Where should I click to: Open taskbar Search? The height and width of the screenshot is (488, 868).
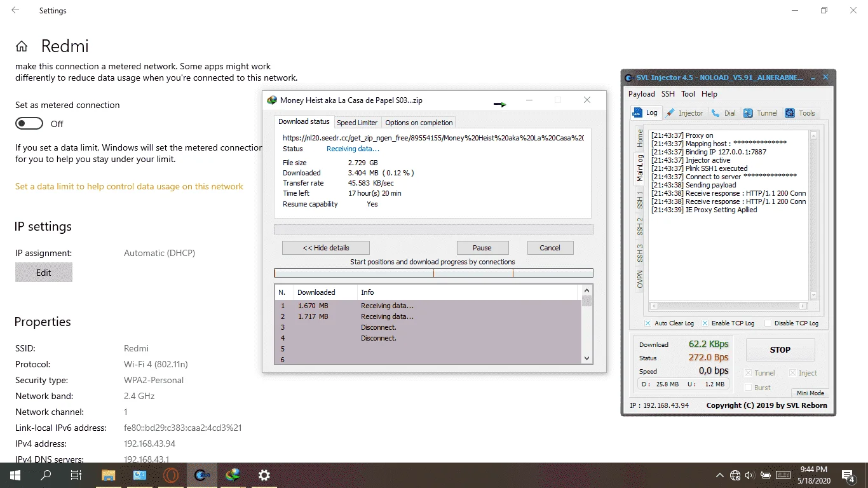point(46,475)
